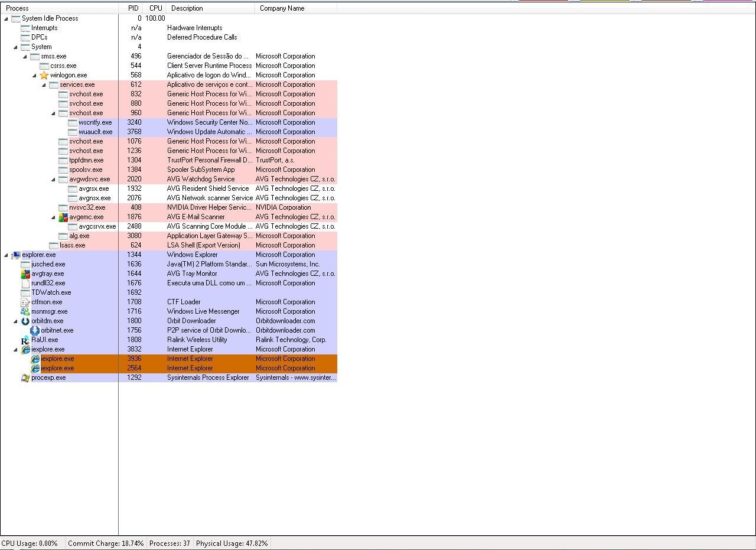Viewport: 756px width, 550px height.
Task: Click the procexp.exe Sysinternals icon
Action: pyautogui.click(x=25, y=377)
